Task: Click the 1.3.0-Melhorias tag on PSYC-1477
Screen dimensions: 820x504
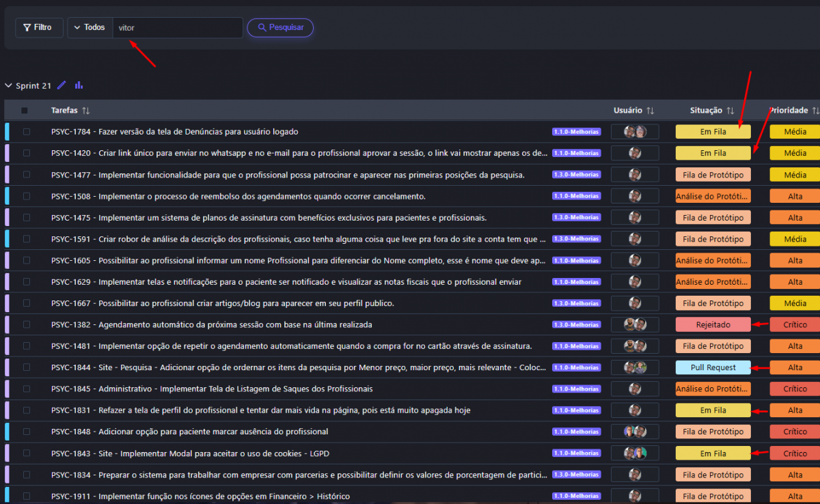Action: coord(576,175)
